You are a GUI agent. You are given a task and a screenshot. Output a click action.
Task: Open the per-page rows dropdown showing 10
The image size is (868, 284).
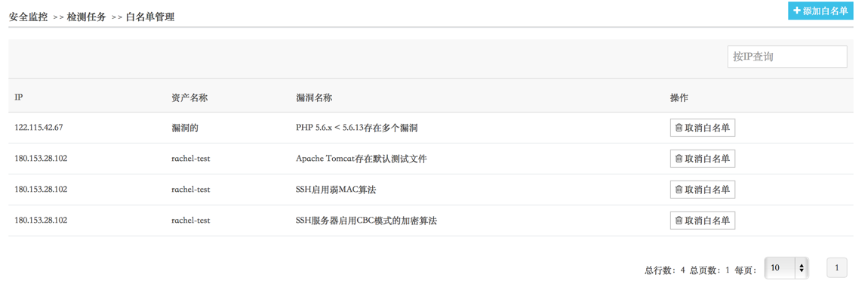click(x=786, y=268)
